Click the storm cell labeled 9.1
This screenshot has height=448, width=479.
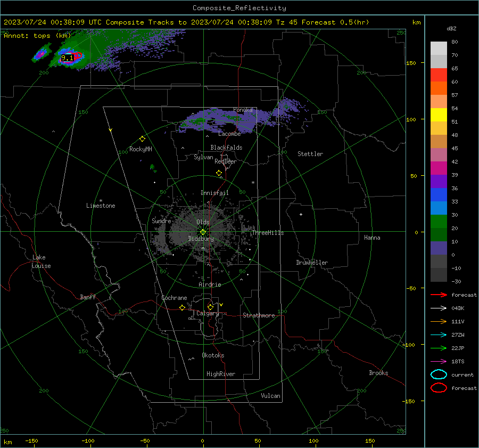click(x=69, y=57)
